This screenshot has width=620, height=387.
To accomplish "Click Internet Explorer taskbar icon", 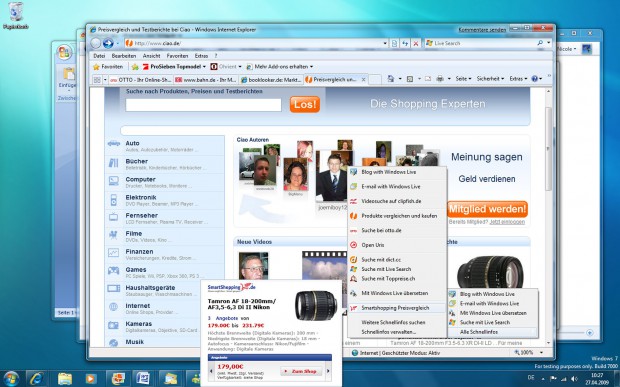I will coord(37,378).
